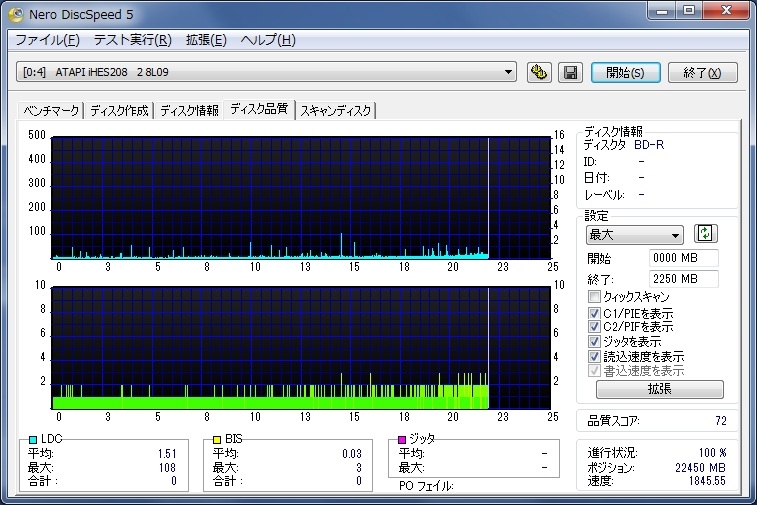Image resolution: width=757 pixels, height=505 pixels.
Task: Toggle the ジッタを表示 checkbox
Action: (595, 341)
